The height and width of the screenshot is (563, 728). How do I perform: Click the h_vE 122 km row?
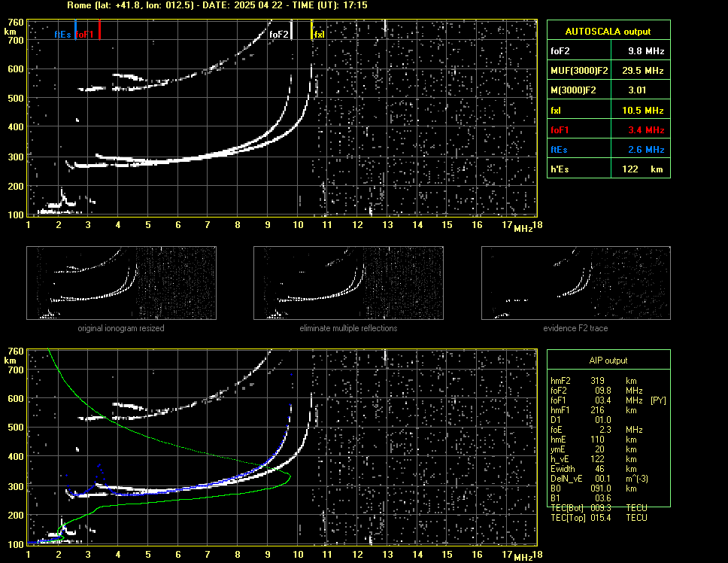tap(593, 459)
